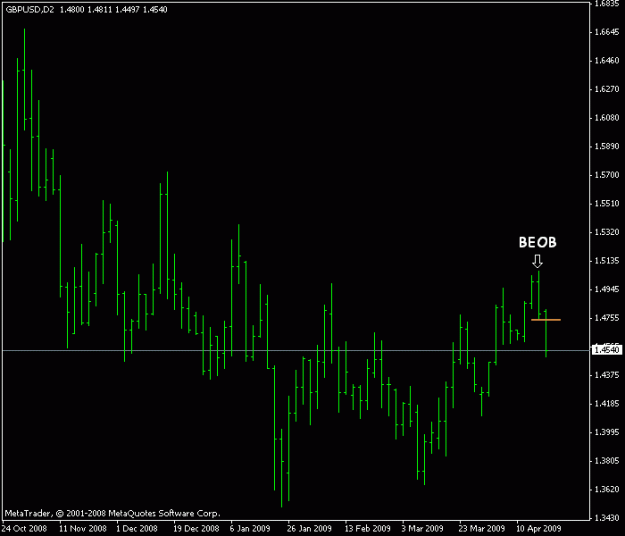Click the 1.3995 price axis label
The height and width of the screenshot is (536, 625).
coord(607,432)
